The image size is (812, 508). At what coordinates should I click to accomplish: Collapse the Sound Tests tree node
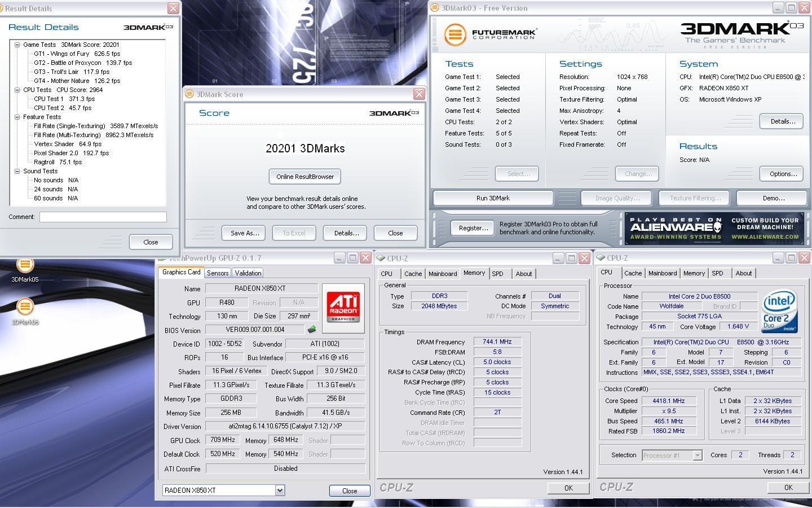point(17,171)
